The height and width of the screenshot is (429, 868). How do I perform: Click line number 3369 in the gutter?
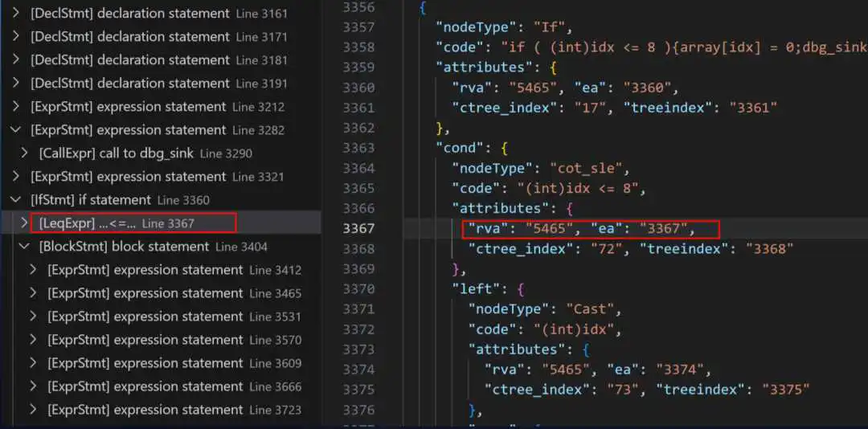(358, 268)
